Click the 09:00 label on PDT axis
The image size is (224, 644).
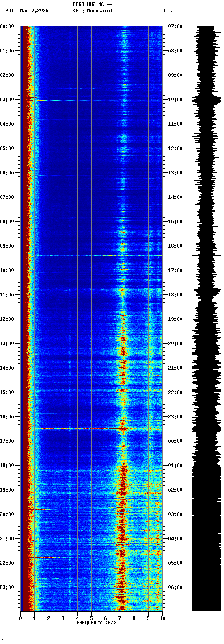pos(7,246)
